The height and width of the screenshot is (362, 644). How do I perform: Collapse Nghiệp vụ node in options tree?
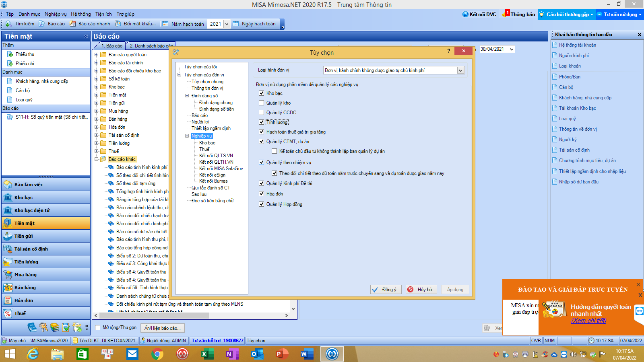187,136
